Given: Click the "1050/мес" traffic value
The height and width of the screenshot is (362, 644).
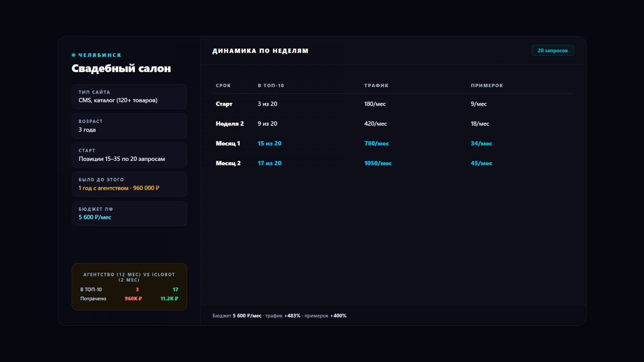Looking at the screenshot, I should 378,163.
